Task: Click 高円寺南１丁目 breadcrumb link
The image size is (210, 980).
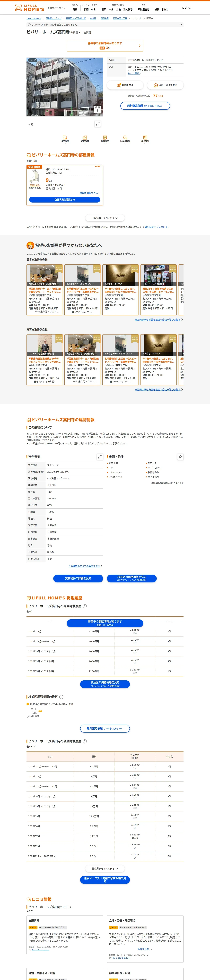Action: (x=120, y=18)
